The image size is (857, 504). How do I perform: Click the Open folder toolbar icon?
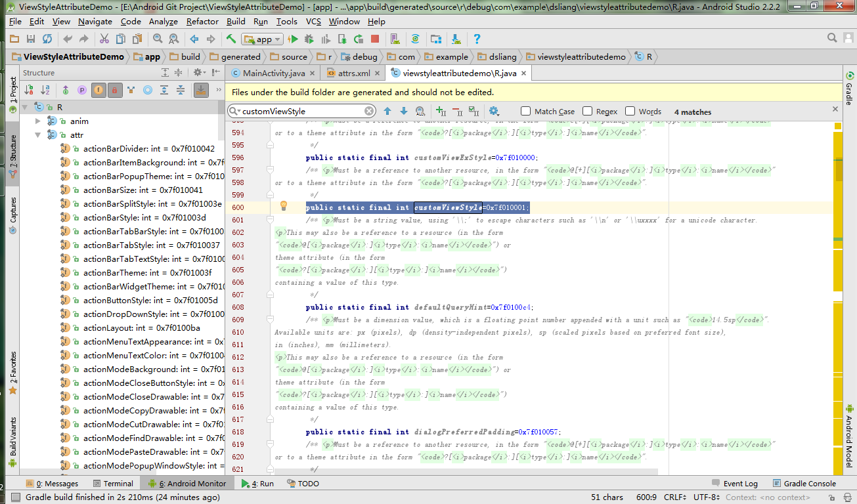click(14, 39)
